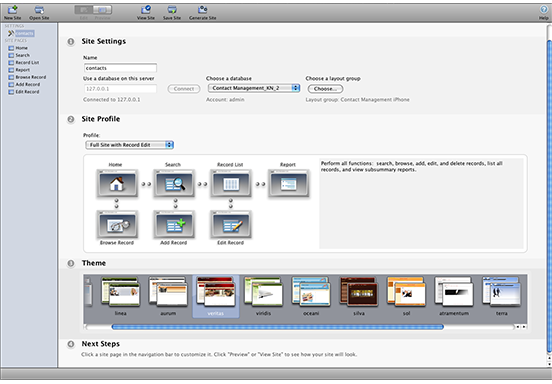Click the Site Settings heading
The width and height of the screenshot is (552, 384).
click(x=104, y=41)
